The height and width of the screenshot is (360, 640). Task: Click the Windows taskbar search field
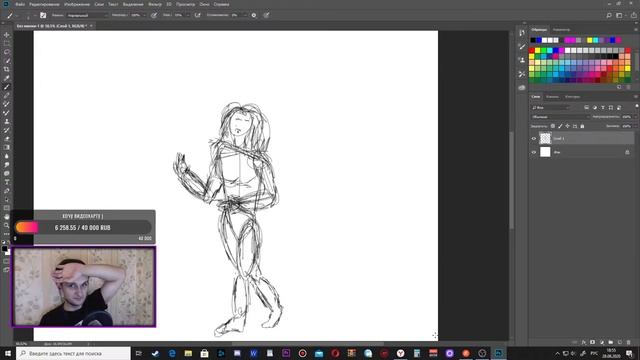pos(73,353)
